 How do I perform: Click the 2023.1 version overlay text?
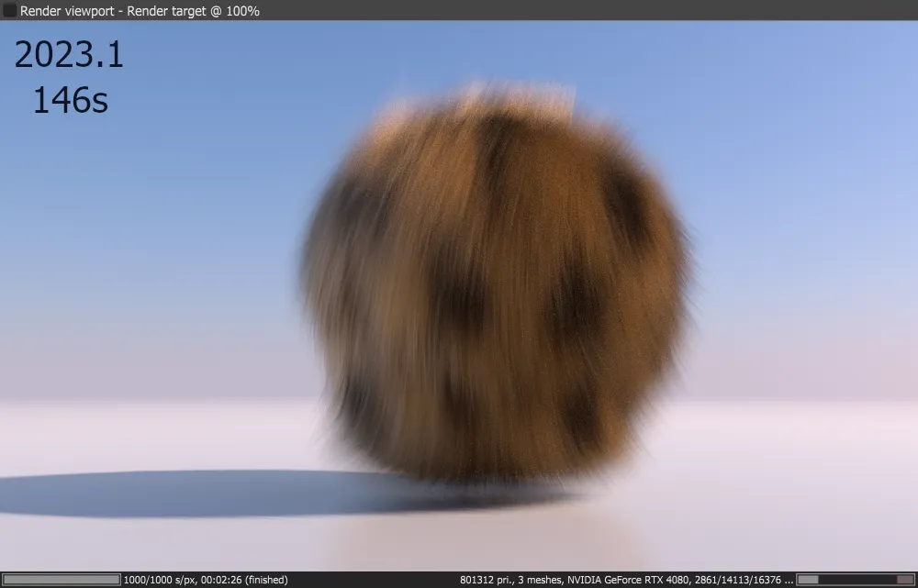[x=69, y=56]
